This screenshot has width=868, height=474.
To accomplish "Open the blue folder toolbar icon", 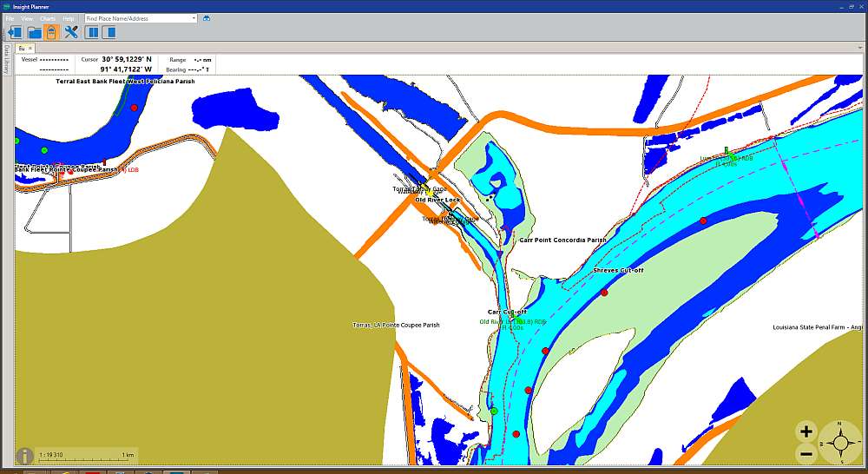I will (x=35, y=33).
